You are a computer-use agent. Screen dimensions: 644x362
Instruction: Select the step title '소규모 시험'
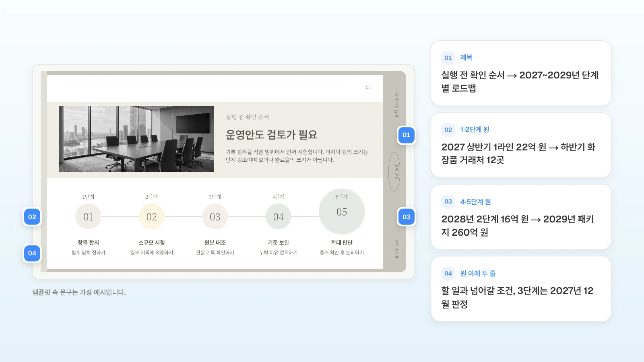pos(152,243)
